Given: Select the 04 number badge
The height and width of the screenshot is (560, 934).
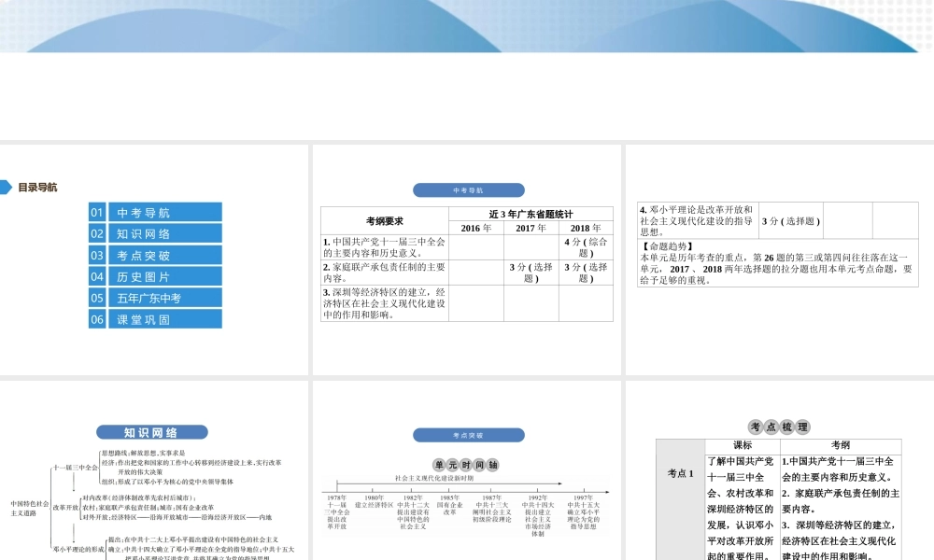Looking at the screenshot, I should (x=97, y=276).
